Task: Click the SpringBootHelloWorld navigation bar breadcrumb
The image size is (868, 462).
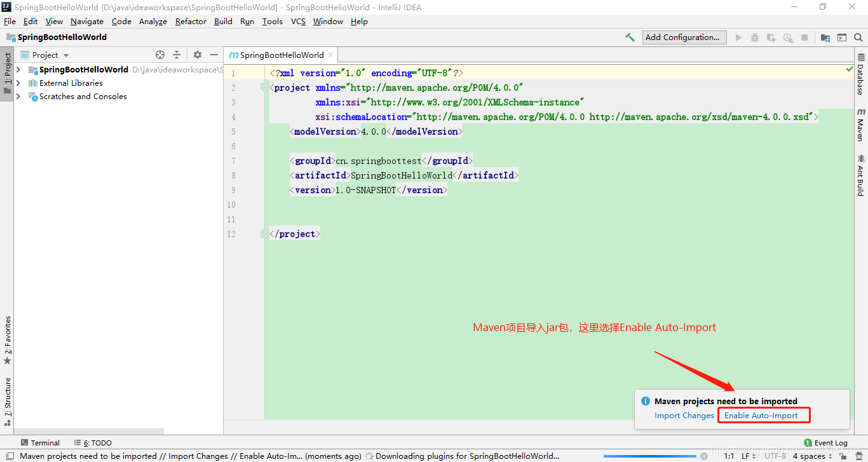Action: coord(56,37)
